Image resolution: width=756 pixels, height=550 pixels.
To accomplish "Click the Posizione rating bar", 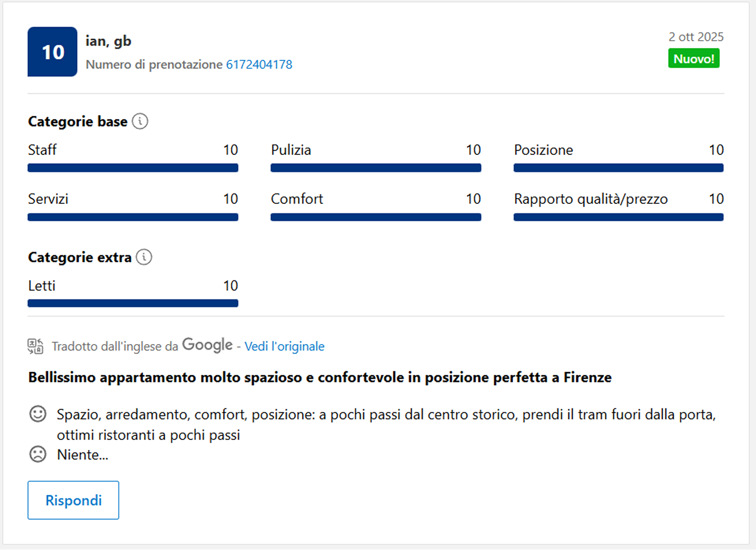I will tap(618, 168).
